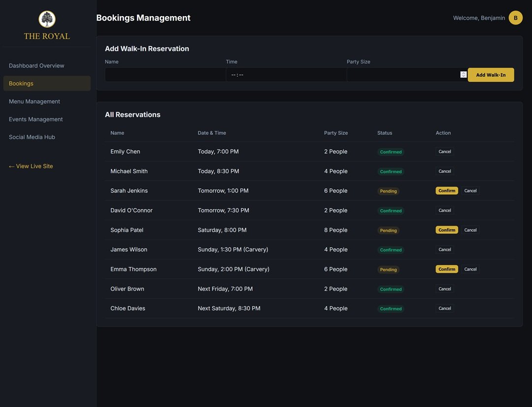Image resolution: width=532 pixels, height=407 pixels.
Task: Cancel Michael Smith's reservation
Action: [444, 171]
